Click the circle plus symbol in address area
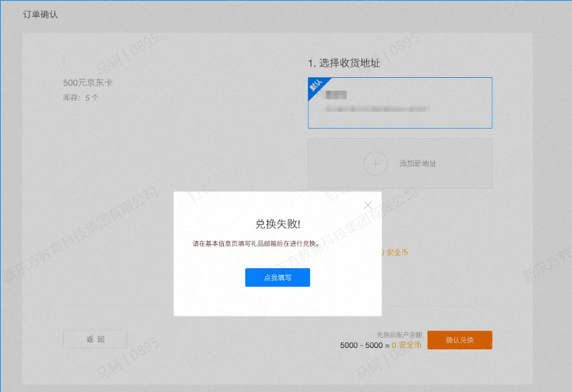 [376, 163]
